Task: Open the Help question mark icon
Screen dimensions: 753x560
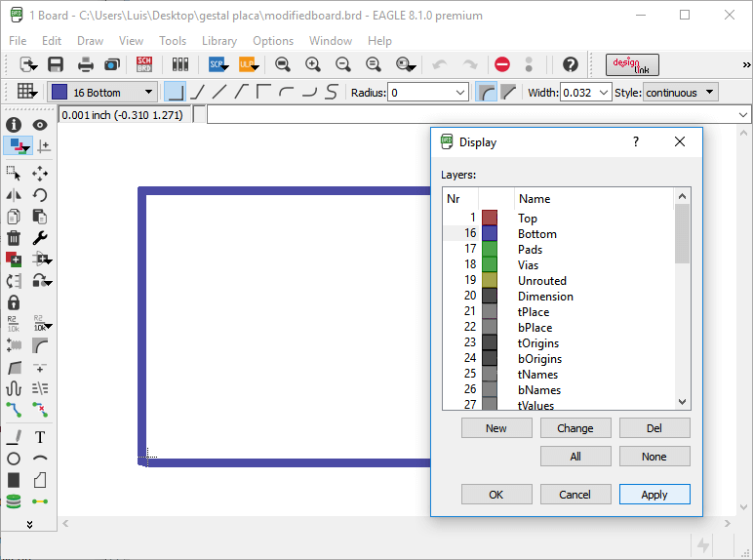Action: pos(571,64)
